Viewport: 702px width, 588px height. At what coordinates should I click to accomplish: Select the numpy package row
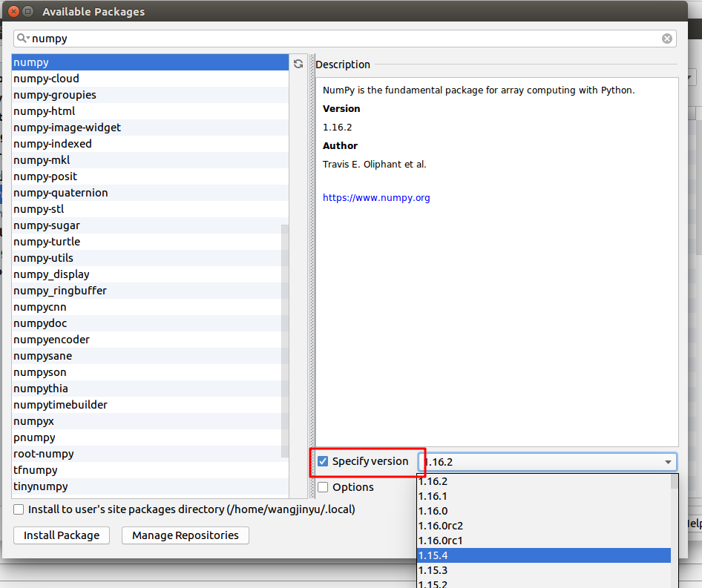[151, 62]
